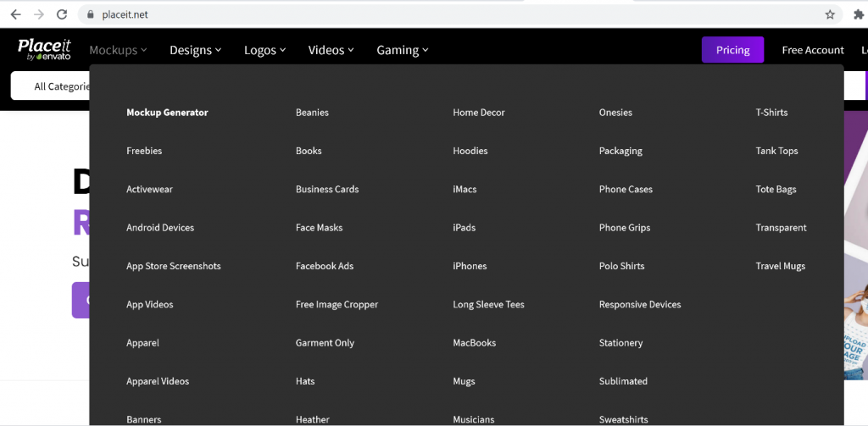Click the Placeit by Envato logo
Image resolution: width=868 pixels, height=426 pixels.
coord(44,50)
